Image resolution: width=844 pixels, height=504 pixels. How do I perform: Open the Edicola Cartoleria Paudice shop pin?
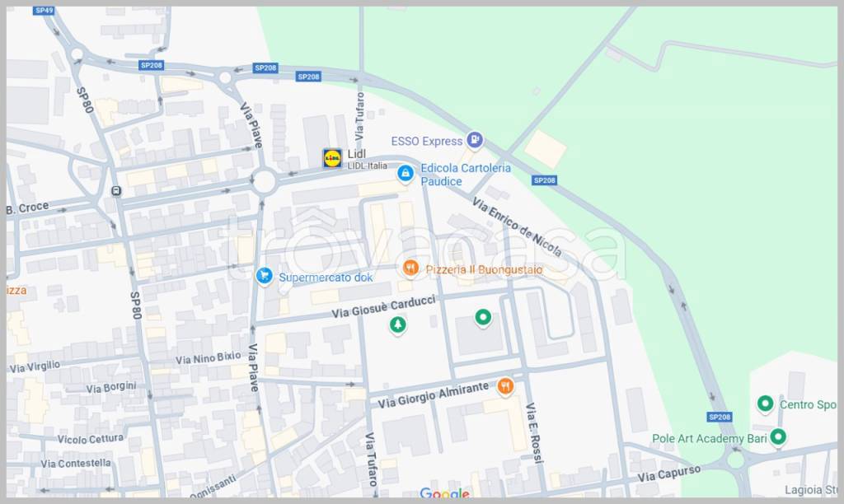[405, 174]
